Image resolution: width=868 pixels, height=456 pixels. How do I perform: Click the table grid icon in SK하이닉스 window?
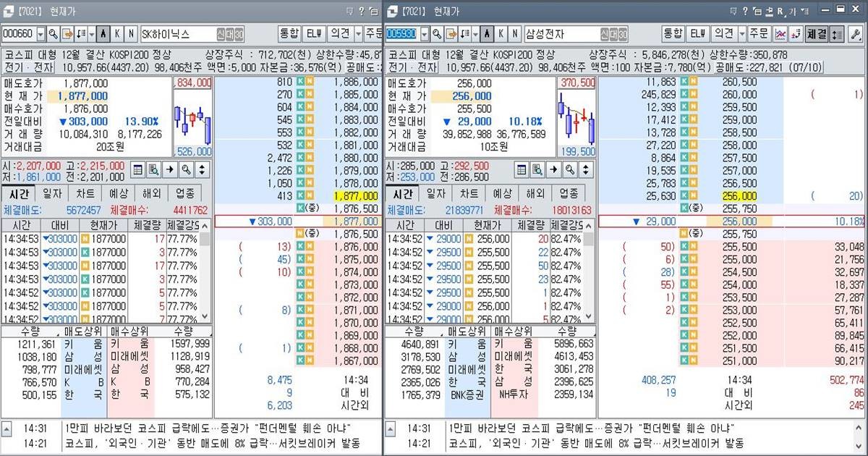pyautogui.click(x=138, y=169)
